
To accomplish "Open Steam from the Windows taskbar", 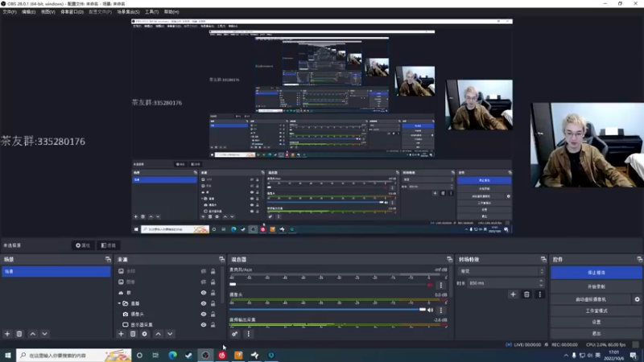I will click(189, 355).
